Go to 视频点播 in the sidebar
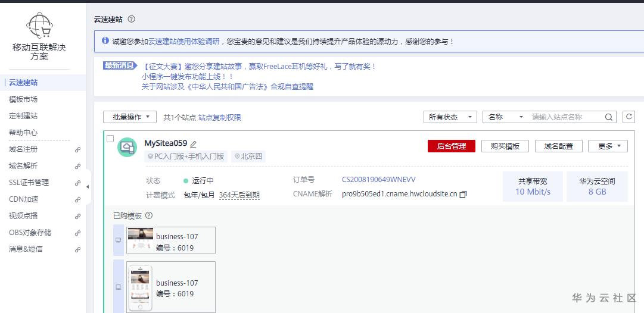The height and width of the screenshot is (313, 644). tap(23, 216)
